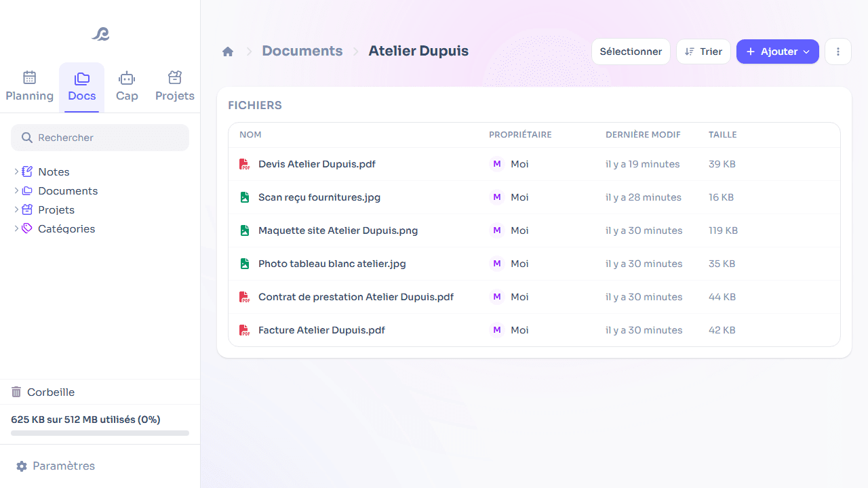This screenshot has width=868, height=488.
Task: Click the Notes icon in sidebar tree
Action: pyautogui.click(x=27, y=171)
